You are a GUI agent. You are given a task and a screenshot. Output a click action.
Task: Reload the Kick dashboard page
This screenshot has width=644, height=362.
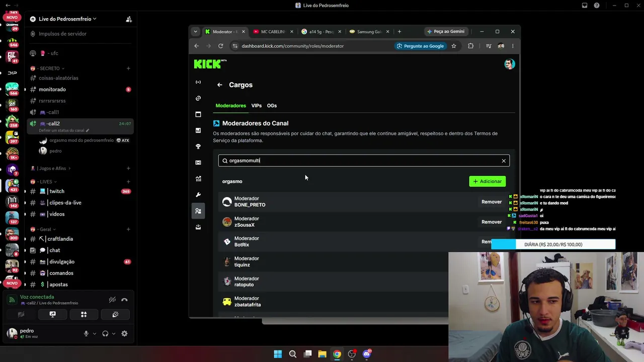[220, 46]
